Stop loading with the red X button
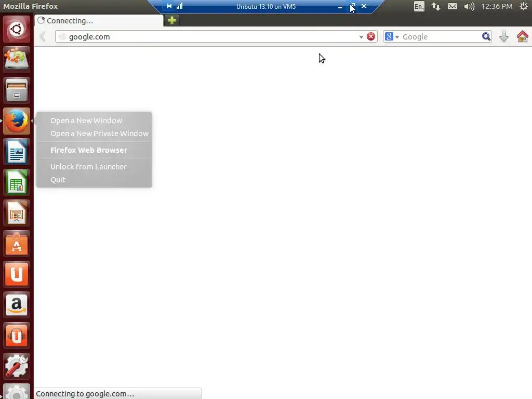Screen dimensions: 532x399 click(x=371, y=37)
